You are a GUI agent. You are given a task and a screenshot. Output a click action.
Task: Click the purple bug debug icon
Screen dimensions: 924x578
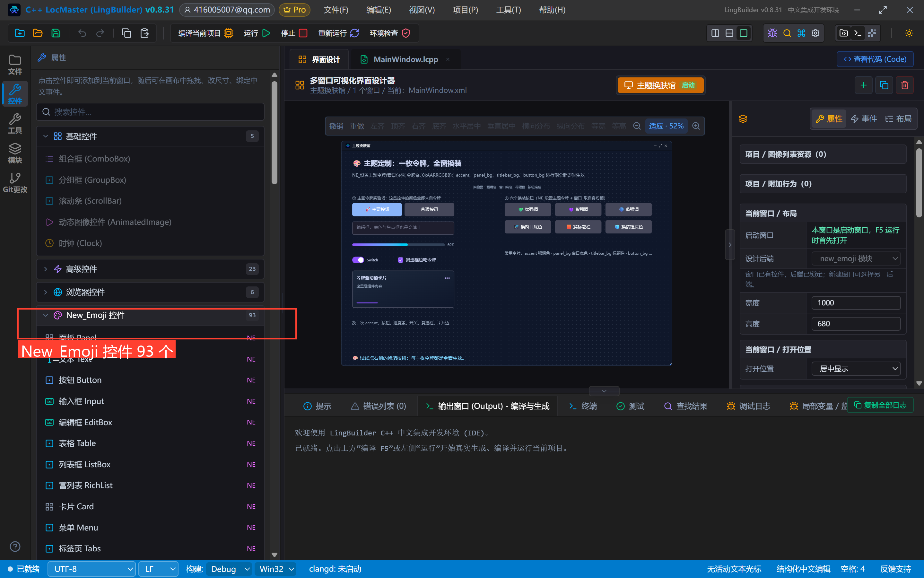[x=772, y=33]
